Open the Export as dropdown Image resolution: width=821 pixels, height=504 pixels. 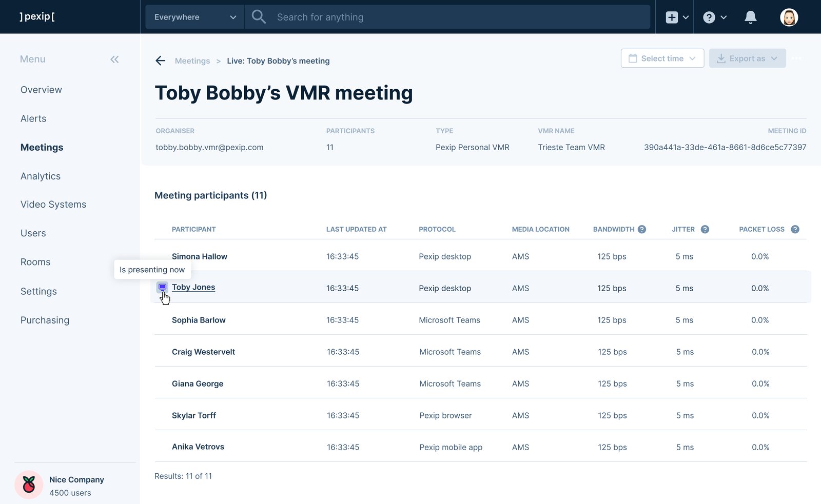tap(747, 58)
